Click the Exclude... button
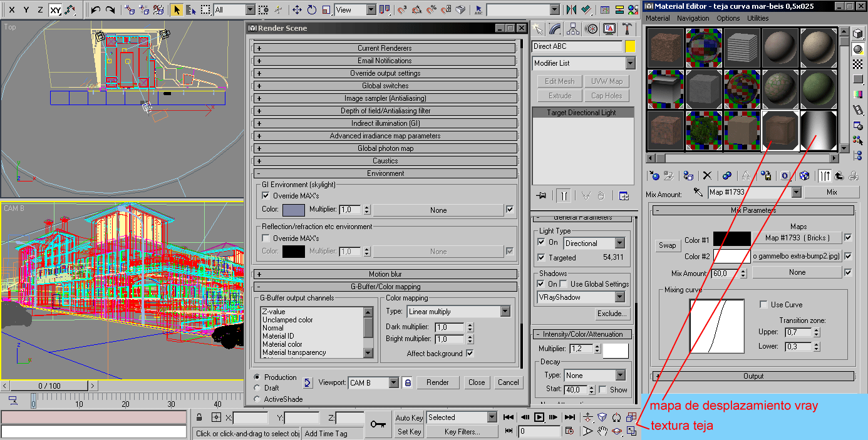 612,314
